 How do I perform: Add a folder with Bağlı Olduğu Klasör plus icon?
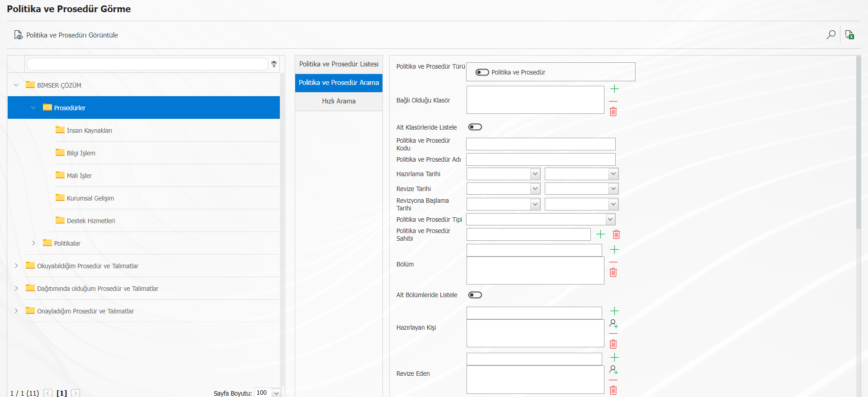pos(614,89)
